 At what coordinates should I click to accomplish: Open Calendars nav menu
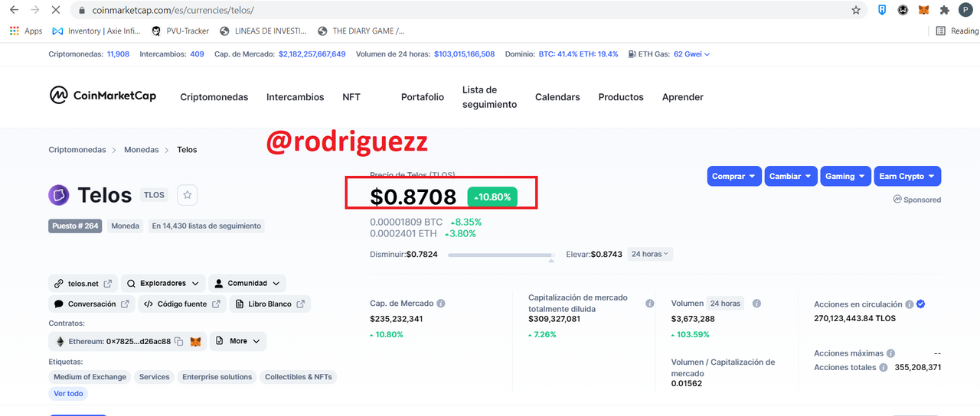(x=557, y=97)
